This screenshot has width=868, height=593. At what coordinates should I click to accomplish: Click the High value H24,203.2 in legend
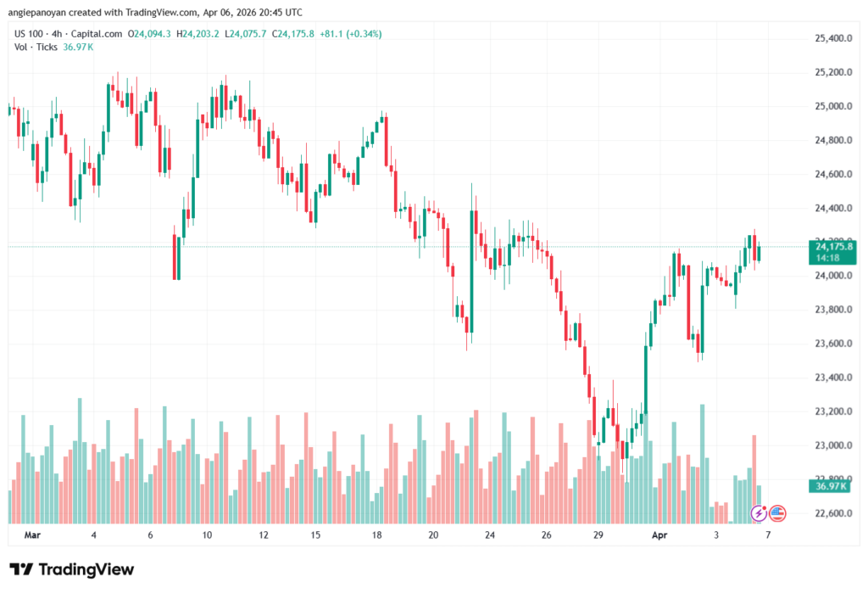[198, 34]
